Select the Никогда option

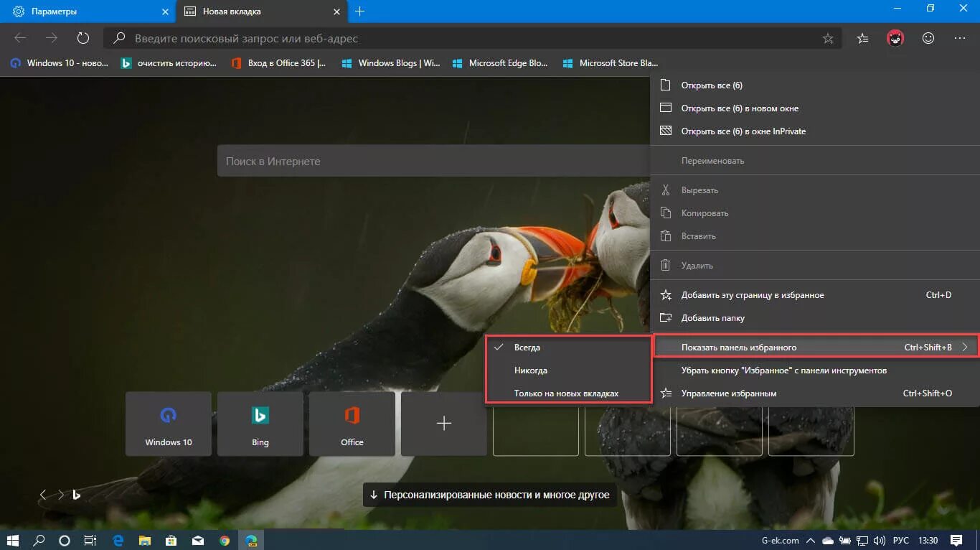(568, 370)
